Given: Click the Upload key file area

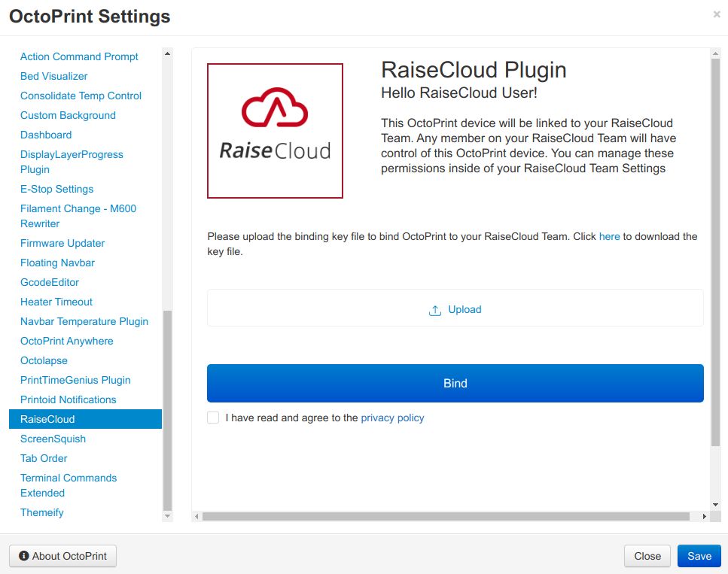Looking at the screenshot, I should coord(455,308).
